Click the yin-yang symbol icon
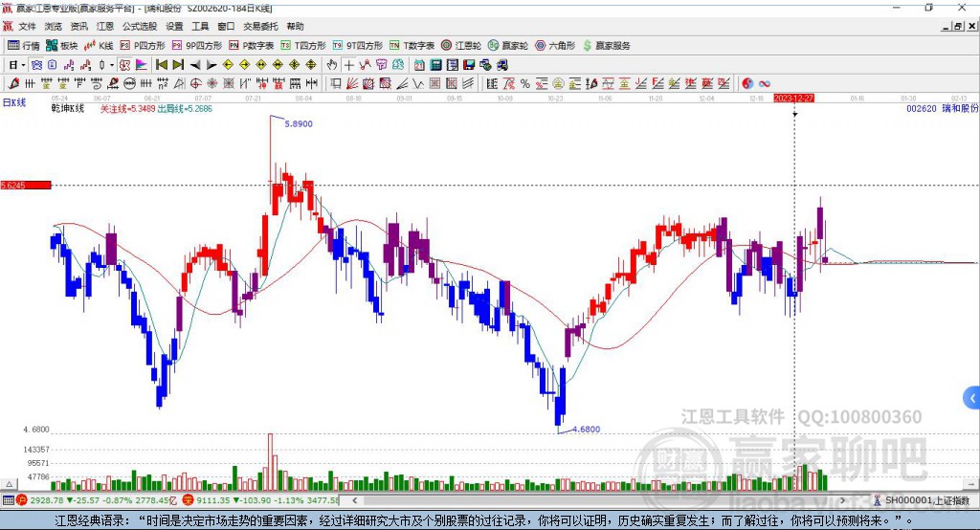This screenshot has width=980, height=530. pos(747,84)
